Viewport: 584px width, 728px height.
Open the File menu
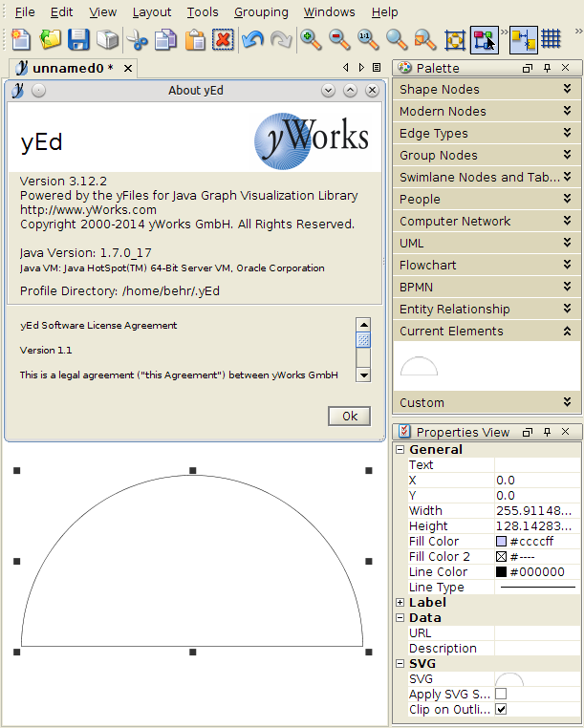[25, 12]
